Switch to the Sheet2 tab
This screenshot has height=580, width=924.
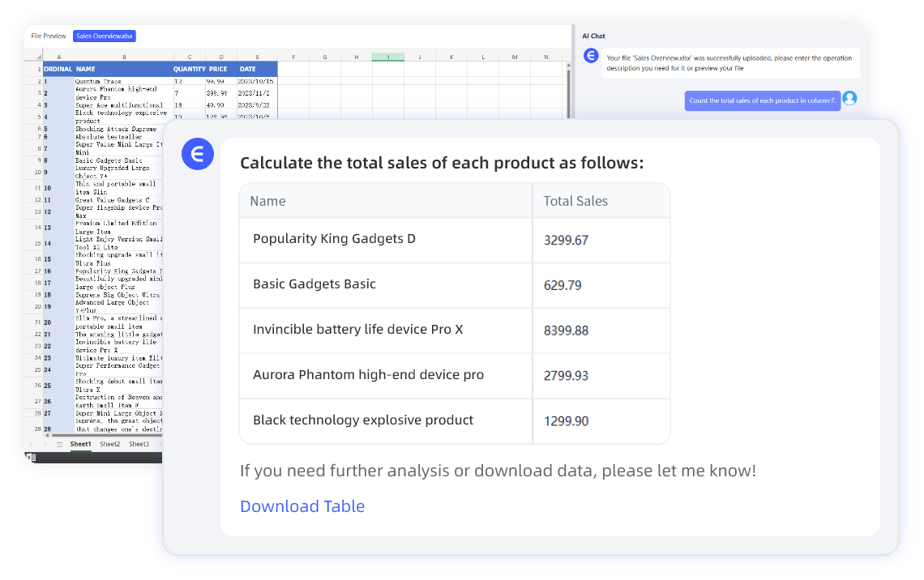[x=109, y=444]
